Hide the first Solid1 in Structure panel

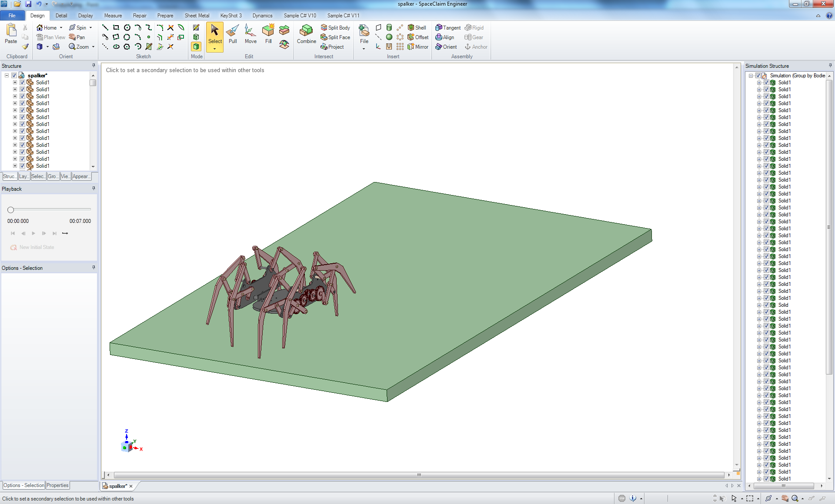pyautogui.click(x=22, y=82)
